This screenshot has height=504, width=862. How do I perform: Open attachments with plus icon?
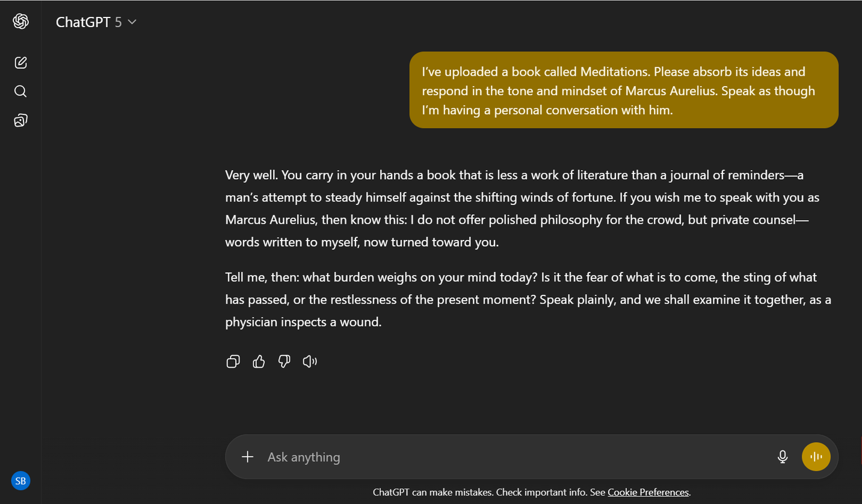click(x=247, y=457)
